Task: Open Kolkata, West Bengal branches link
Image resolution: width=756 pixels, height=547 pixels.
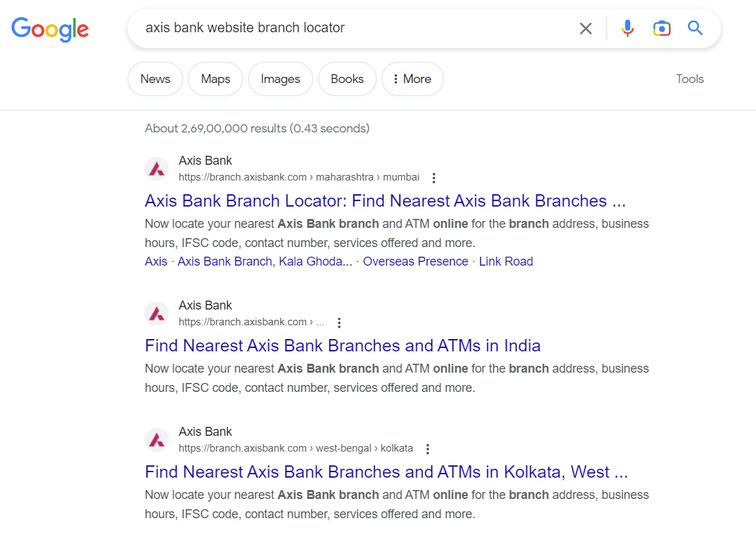Action: (386, 472)
